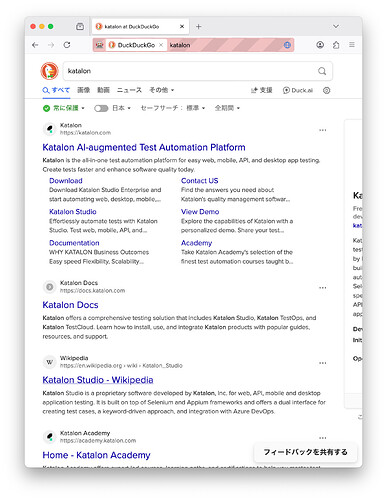Open the Download sitelink

[x=66, y=181]
